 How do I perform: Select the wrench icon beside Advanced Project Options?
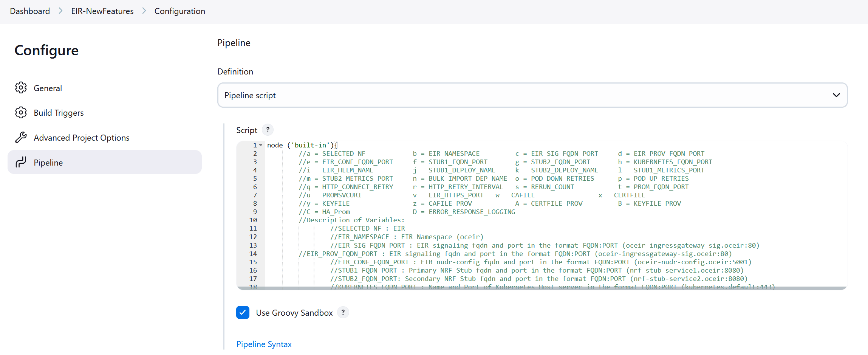[21, 137]
